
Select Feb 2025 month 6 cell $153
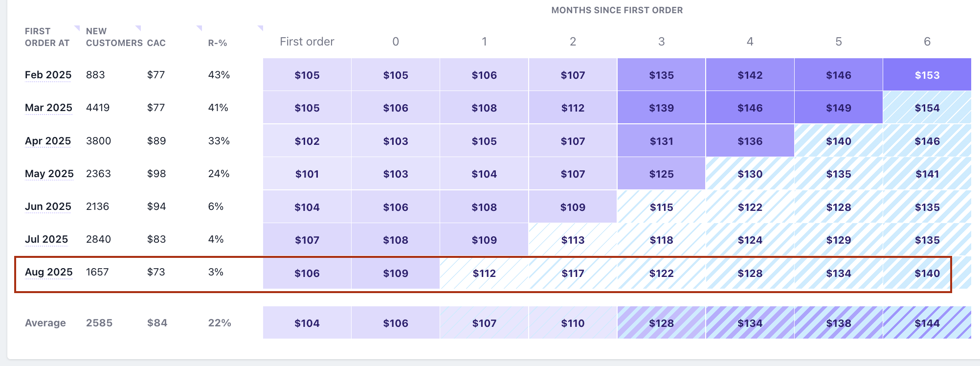click(x=927, y=75)
